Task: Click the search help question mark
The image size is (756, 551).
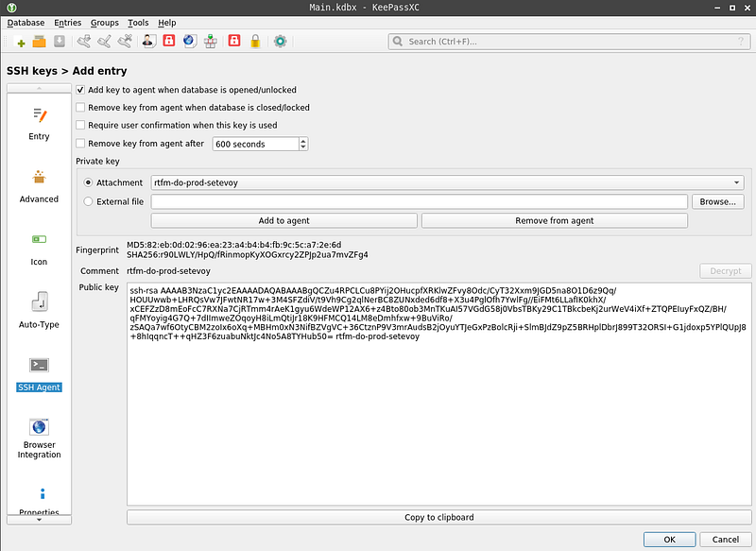Action: (x=741, y=42)
